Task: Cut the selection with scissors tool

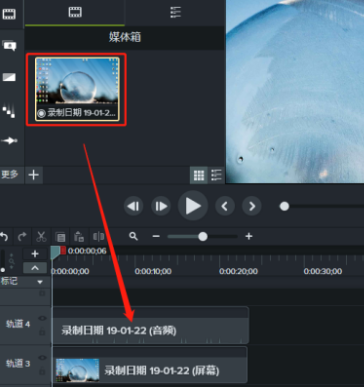Action: (x=41, y=237)
